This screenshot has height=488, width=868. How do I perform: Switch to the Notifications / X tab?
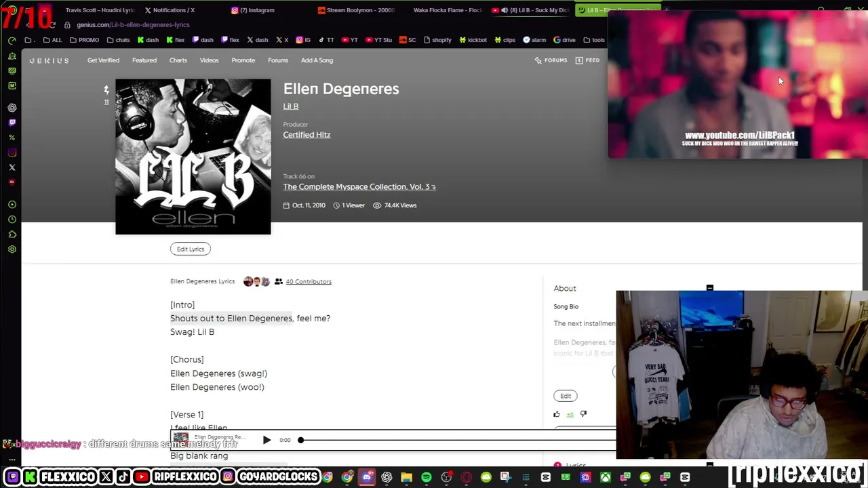pyautogui.click(x=170, y=10)
